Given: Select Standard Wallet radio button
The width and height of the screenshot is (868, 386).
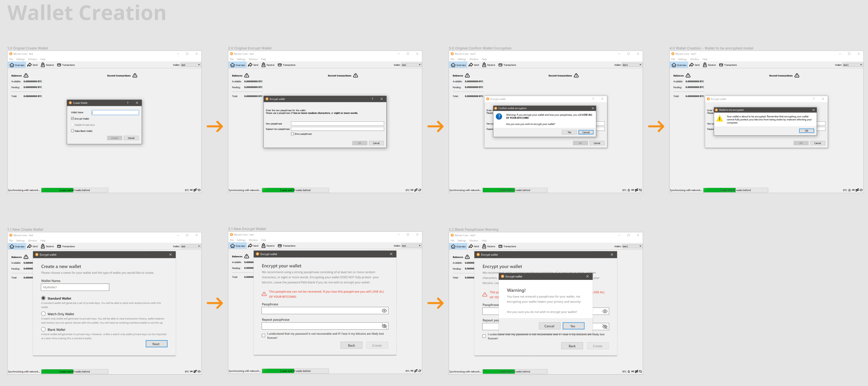Looking at the screenshot, I should tap(44, 298).
